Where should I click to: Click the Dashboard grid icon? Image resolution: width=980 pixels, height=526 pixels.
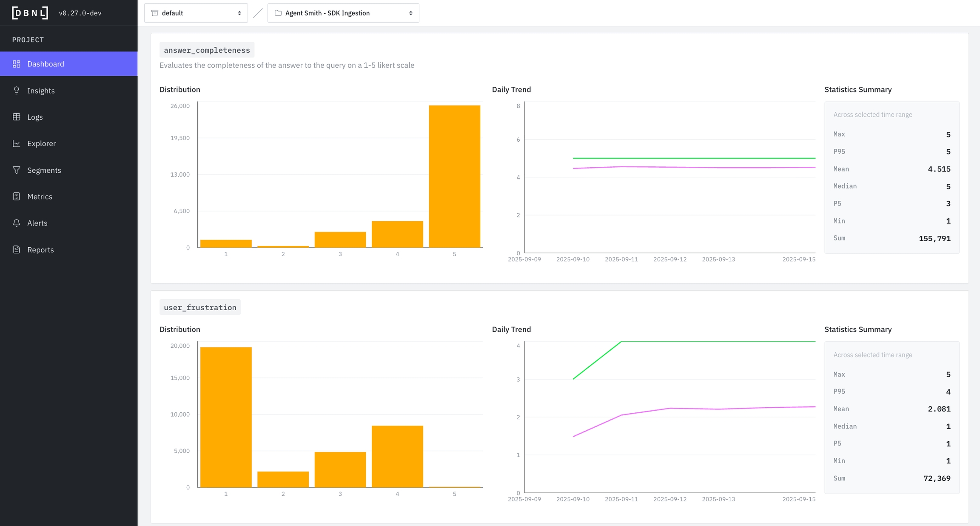pyautogui.click(x=17, y=64)
